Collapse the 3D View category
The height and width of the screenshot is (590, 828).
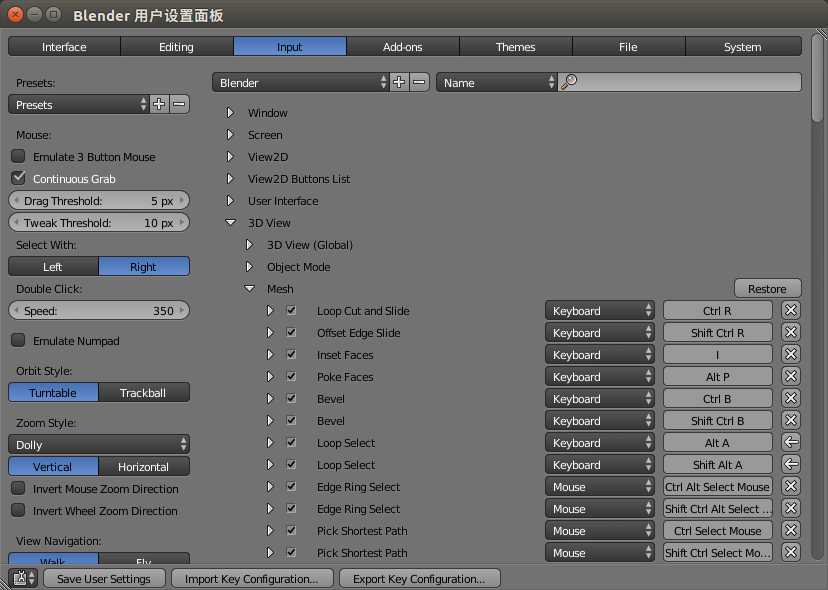coord(231,223)
